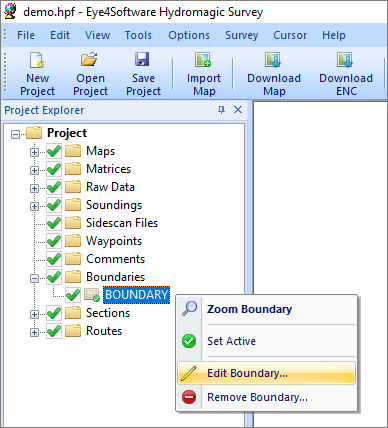The height and width of the screenshot is (428, 388).
Task: Click the Download ENC icon
Action: click(345, 60)
